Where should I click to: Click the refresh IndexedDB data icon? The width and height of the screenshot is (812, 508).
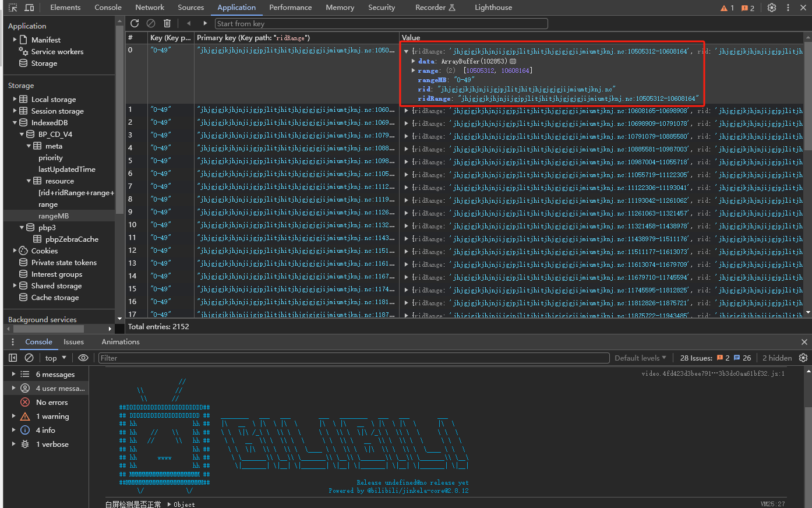(x=135, y=23)
